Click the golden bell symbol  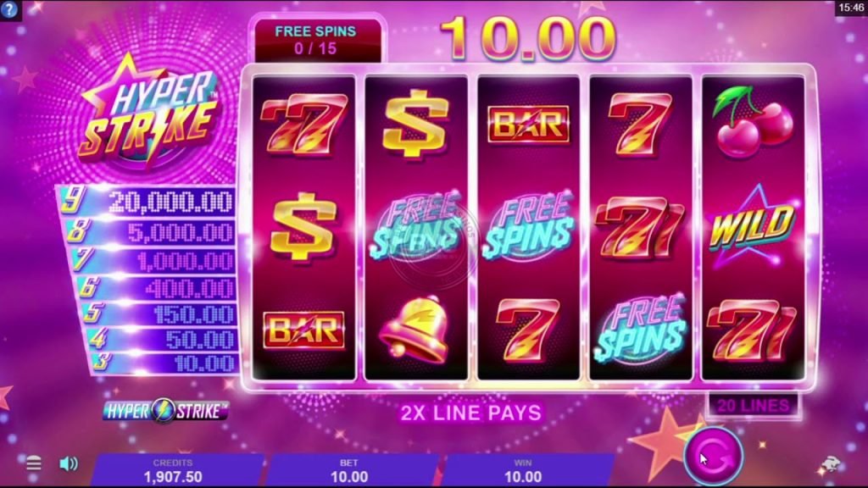[x=414, y=330]
